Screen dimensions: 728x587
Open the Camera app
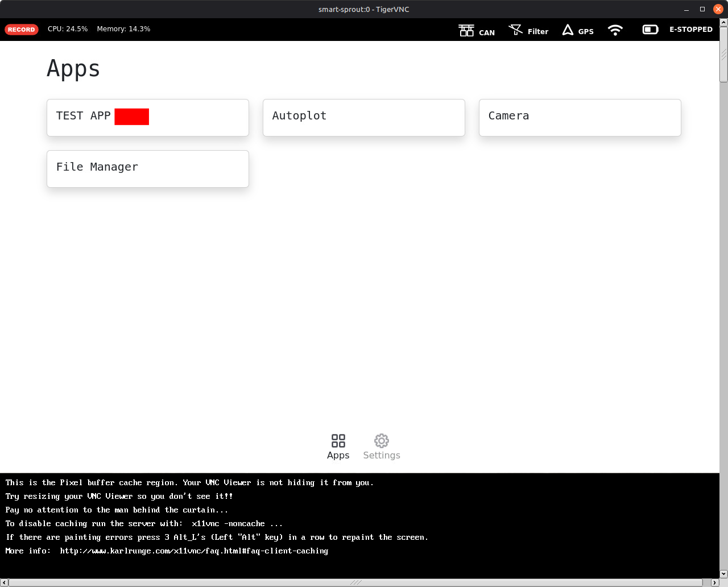tap(580, 118)
